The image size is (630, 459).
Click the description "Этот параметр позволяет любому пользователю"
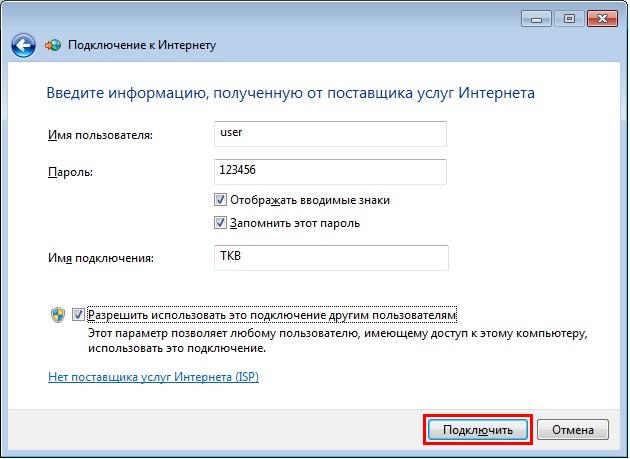click(222, 334)
